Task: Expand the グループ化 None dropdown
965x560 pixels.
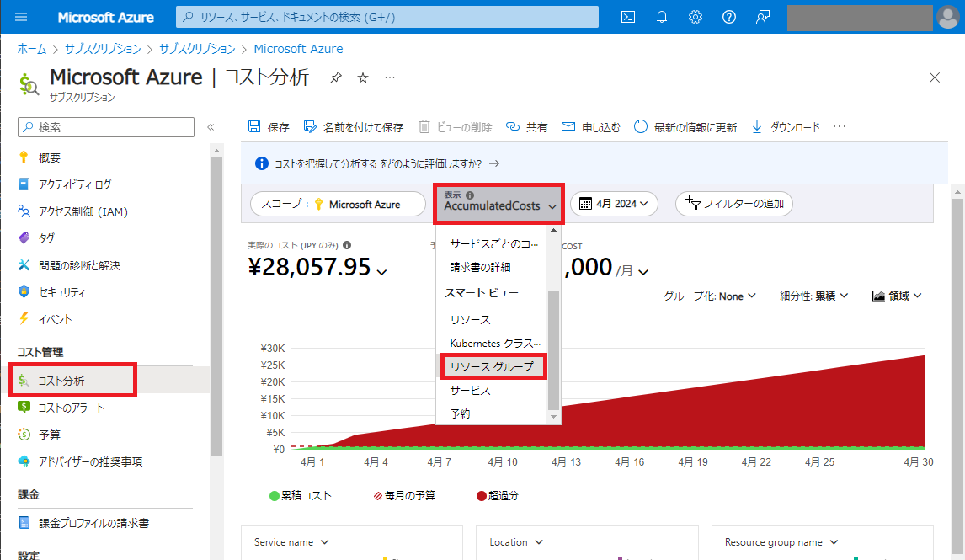Action: (709, 296)
